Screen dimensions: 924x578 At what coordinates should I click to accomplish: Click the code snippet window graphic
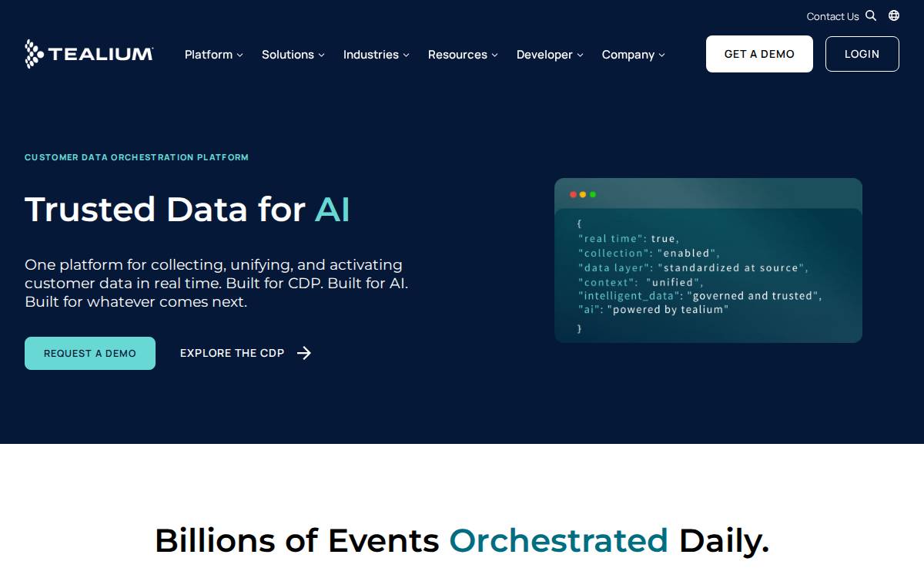(x=708, y=260)
